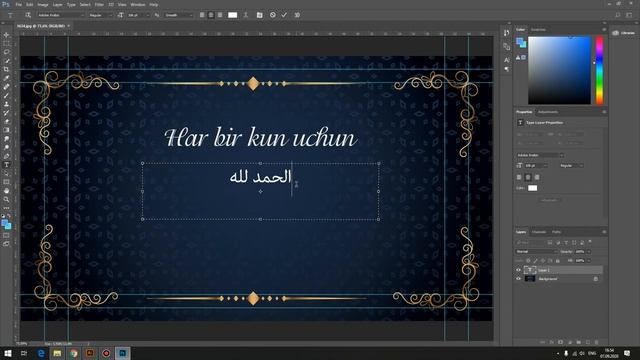This screenshot has height=360, width=640.
Task: Select the Horizontal Type tool
Action: point(6,165)
